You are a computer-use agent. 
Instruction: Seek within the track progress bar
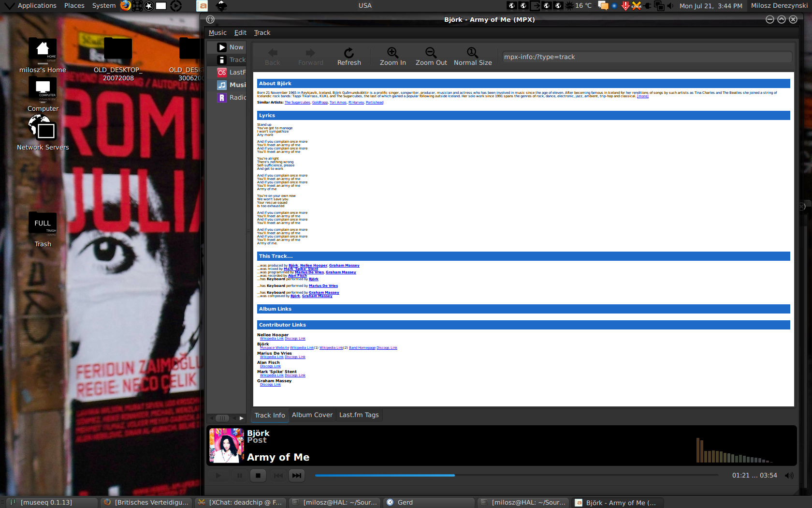tap(517, 476)
